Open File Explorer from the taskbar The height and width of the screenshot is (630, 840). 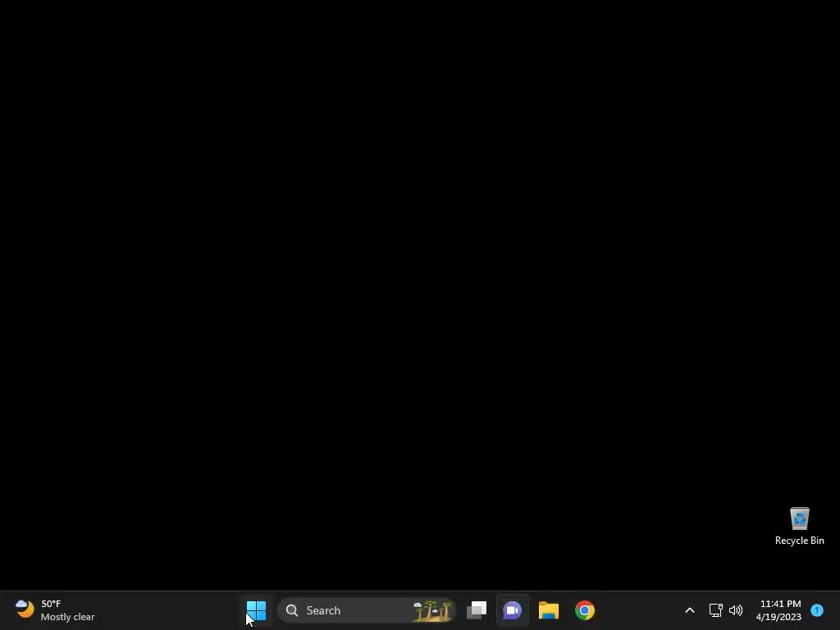tap(549, 610)
